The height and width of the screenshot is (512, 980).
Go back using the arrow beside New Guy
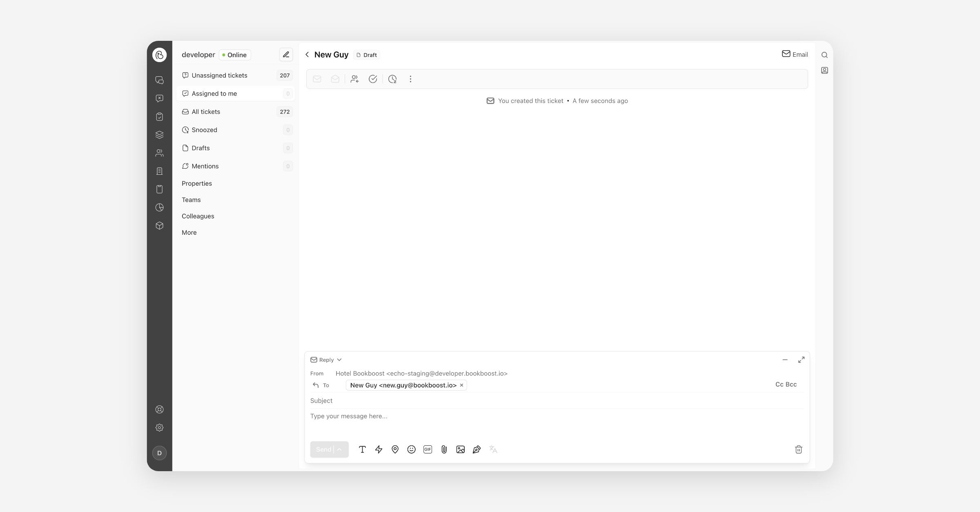point(307,55)
